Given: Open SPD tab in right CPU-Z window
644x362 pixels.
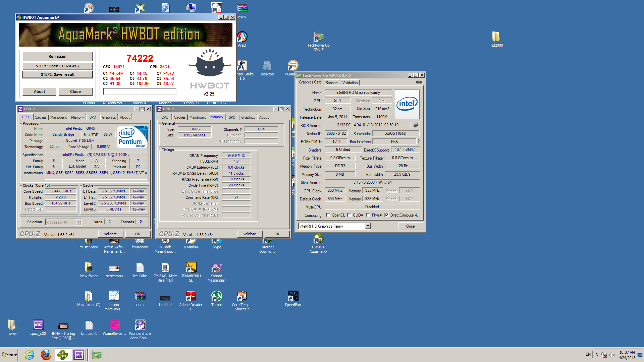Looking at the screenshot, I should point(232,117).
